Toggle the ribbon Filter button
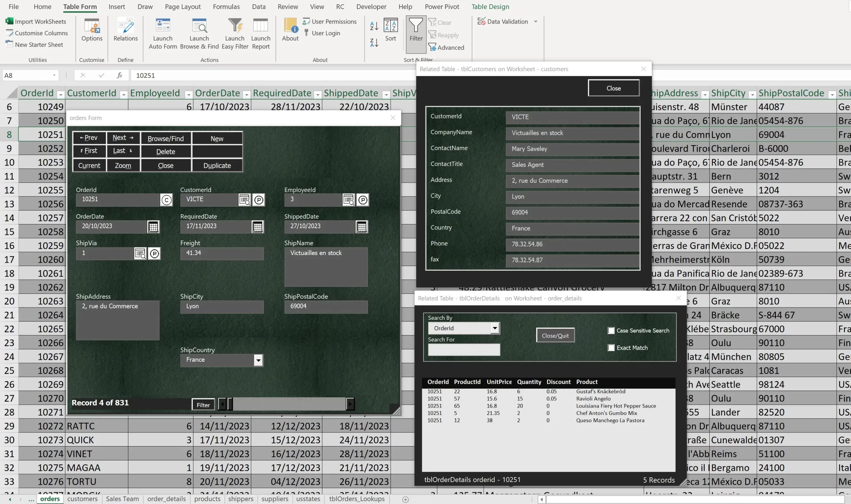This screenshot has height=504, width=851. tap(416, 30)
